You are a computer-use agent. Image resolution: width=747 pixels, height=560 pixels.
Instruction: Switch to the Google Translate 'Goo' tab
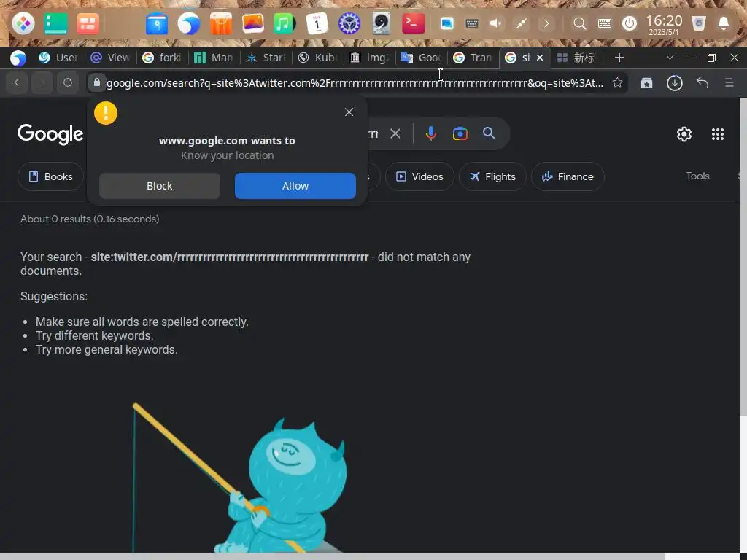pyautogui.click(x=421, y=58)
